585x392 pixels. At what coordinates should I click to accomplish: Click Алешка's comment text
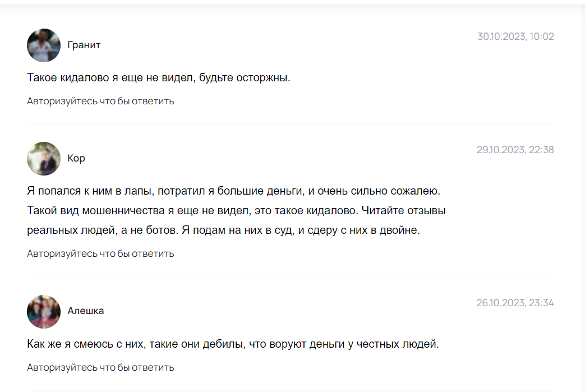point(233,344)
